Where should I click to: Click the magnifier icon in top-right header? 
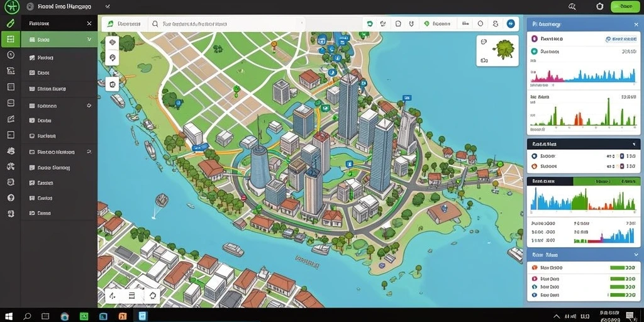[572, 6]
